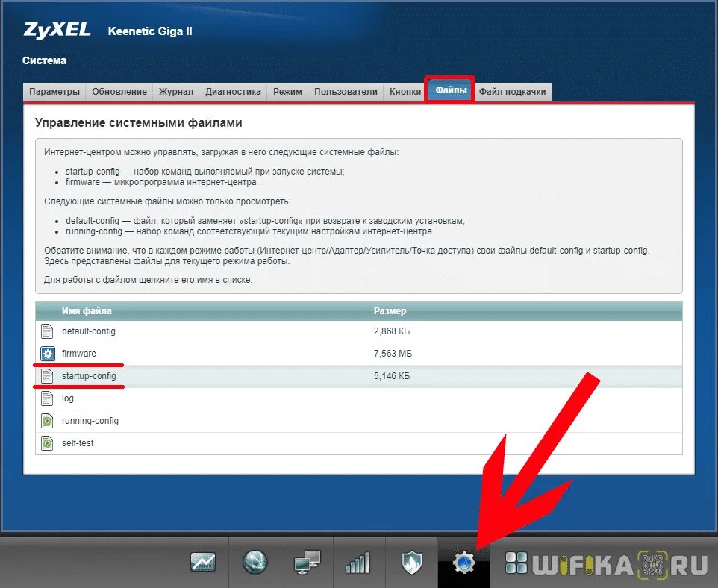Image resolution: width=718 pixels, height=588 pixels.
Task: Switch to the Обновление tab
Action: pyautogui.click(x=119, y=92)
